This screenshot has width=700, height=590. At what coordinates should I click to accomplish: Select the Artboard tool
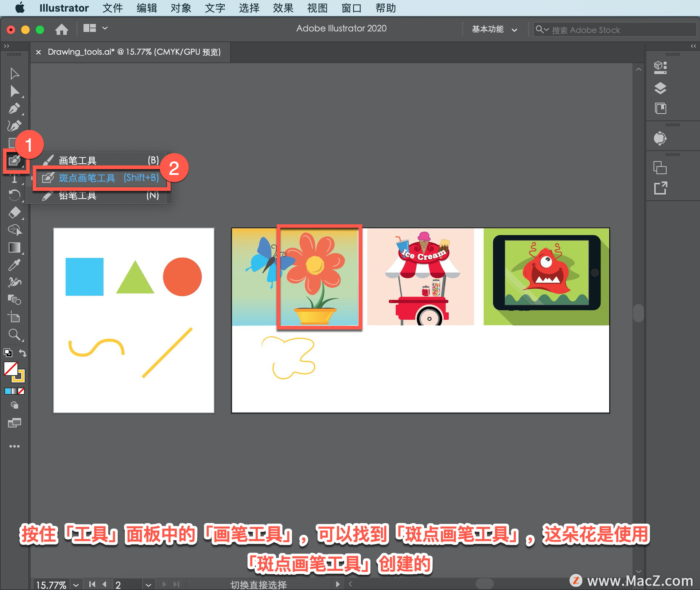pyautogui.click(x=15, y=317)
